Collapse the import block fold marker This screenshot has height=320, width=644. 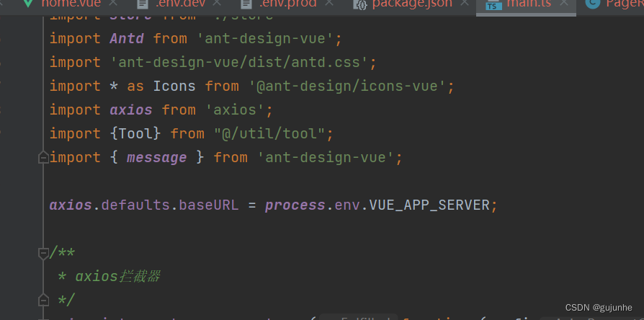click(43, 158)
